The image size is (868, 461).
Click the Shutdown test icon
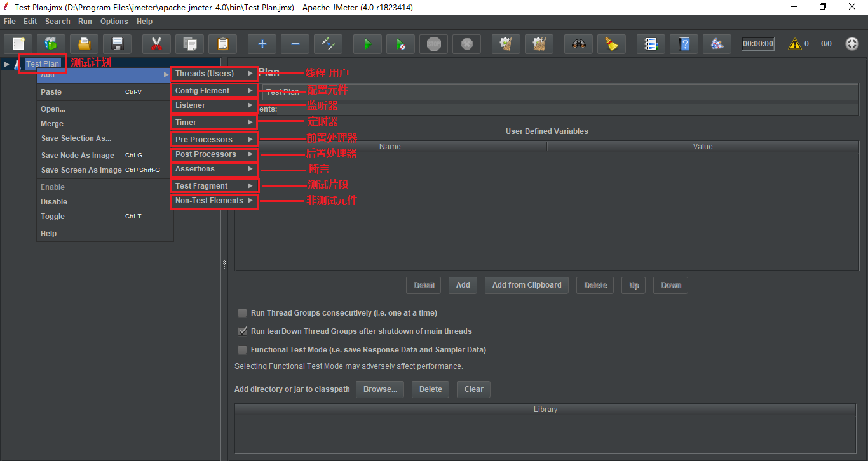click(x=466, y=44)
